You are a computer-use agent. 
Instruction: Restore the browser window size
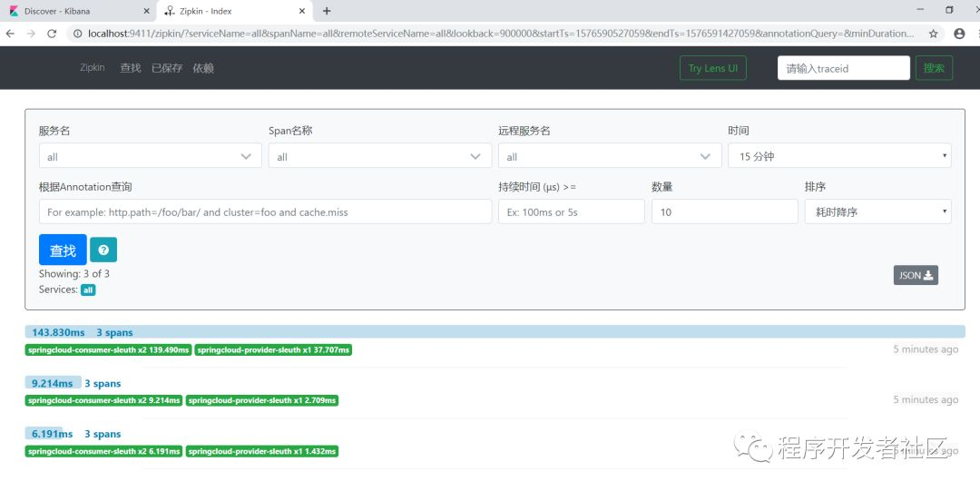click(949, 10)
